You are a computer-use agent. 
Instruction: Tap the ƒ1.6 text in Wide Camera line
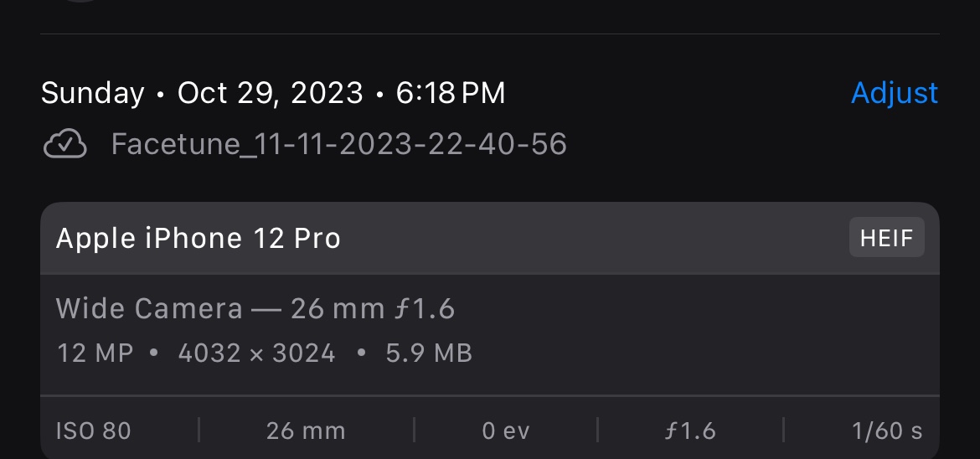pyautogui.click(x=425, y=309)
